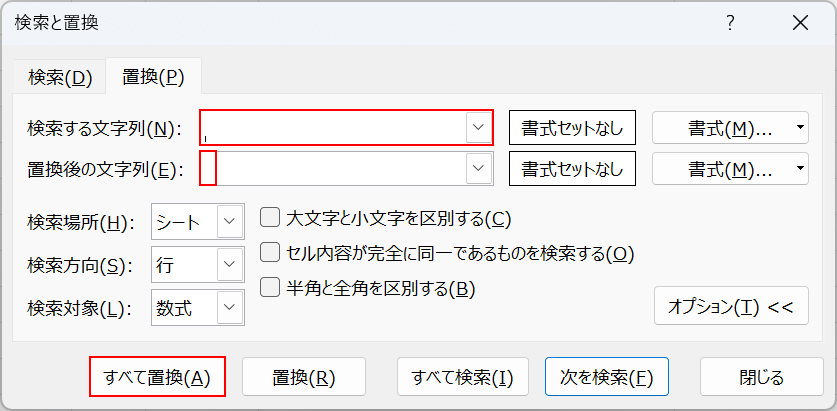
Task: Click the top 書式(M)... button
Action: pyautogui.click(x=722, y=128)
